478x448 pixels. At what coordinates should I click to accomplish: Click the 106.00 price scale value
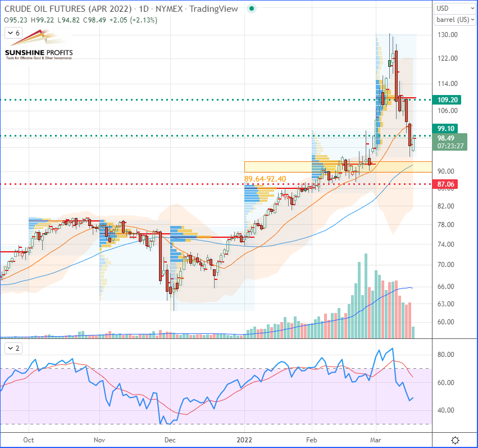point(448,111)
